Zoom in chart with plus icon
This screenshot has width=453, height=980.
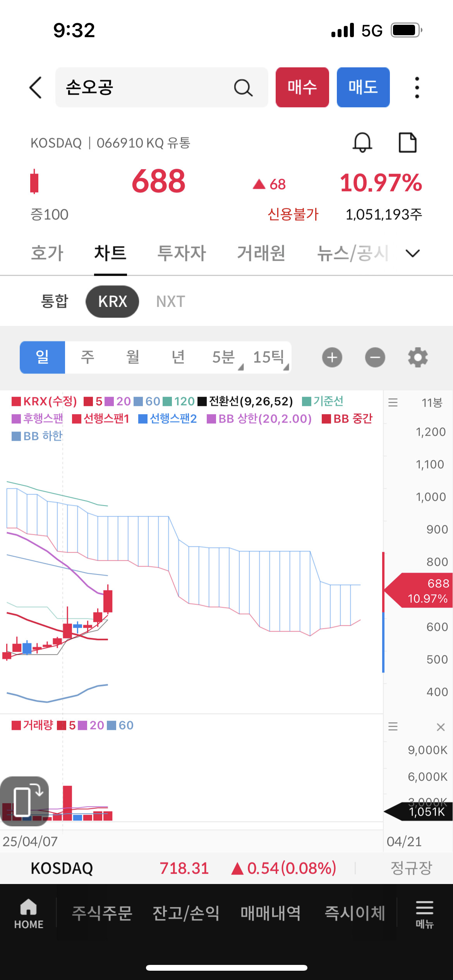(332, 357)
